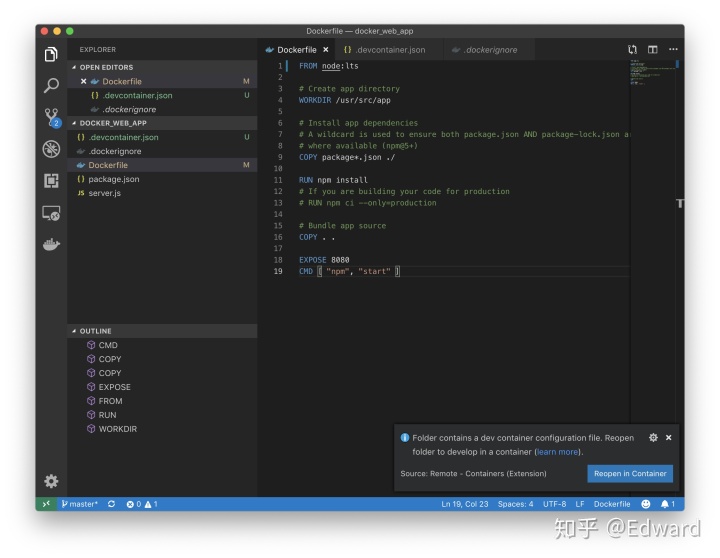Close the Dockerfile tab
This screenshot has width=720, height=558.
click(326, 50)
